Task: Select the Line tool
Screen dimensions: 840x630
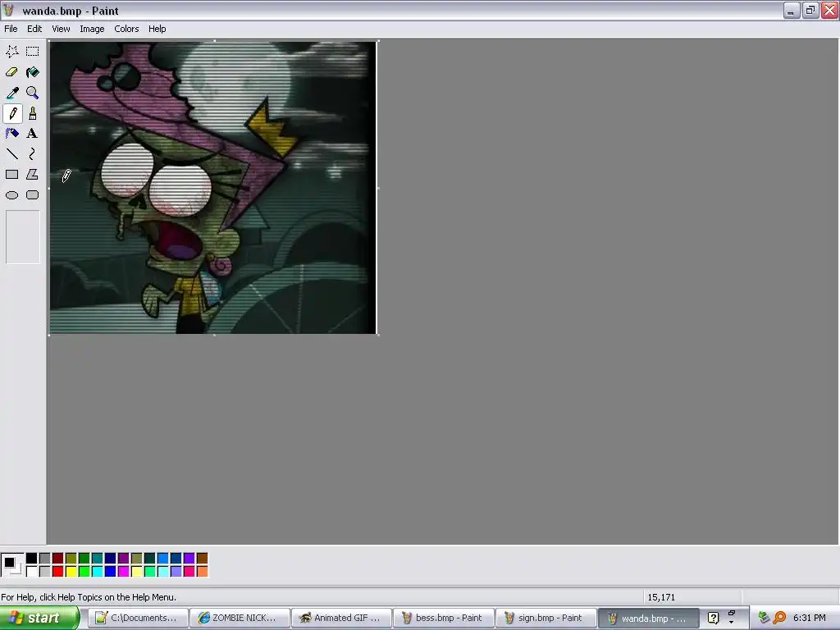Action: [x=11, y=154]
